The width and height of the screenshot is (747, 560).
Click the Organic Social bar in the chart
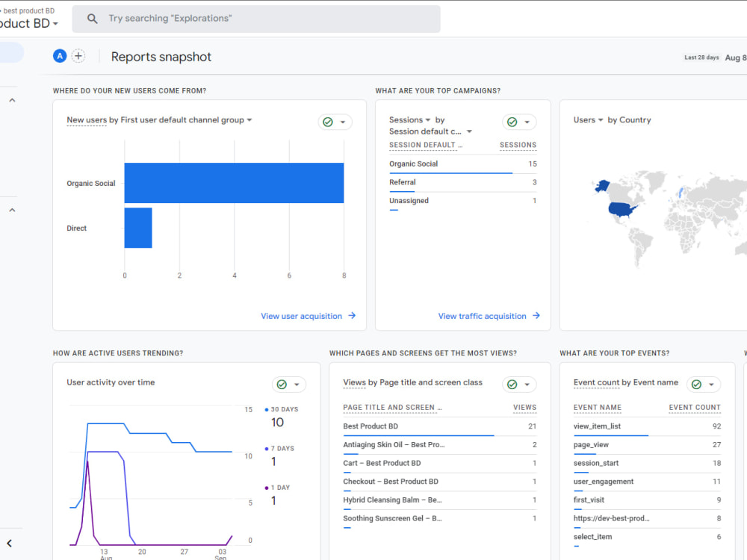234,183
